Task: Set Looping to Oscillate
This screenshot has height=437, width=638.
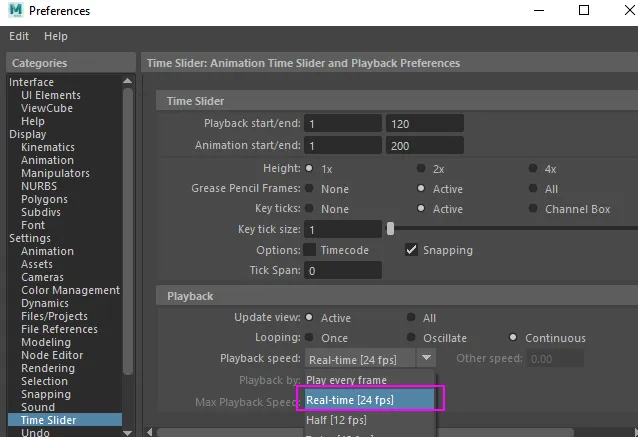Action: click(x=411, y=337)
